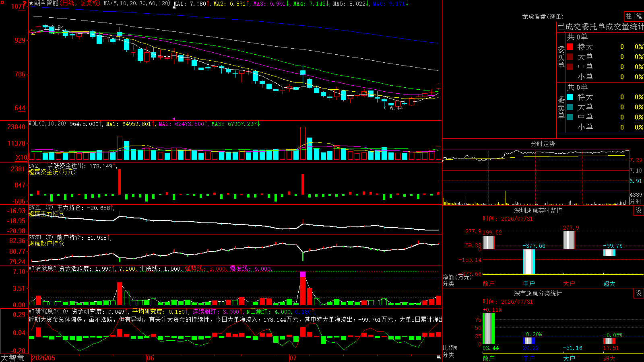
Task: Click the teal 大单 sell-order swatch
Action: tap(570, 107)
